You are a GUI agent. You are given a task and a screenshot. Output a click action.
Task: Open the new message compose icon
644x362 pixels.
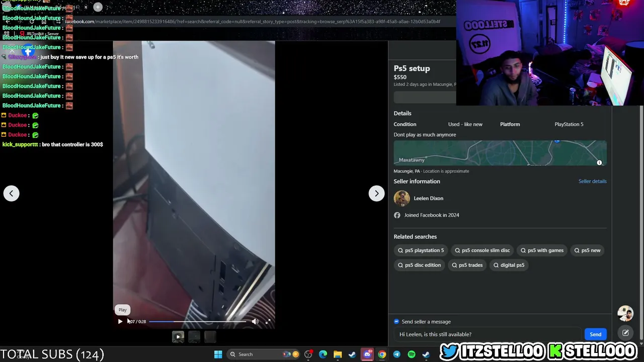[625, 333]
